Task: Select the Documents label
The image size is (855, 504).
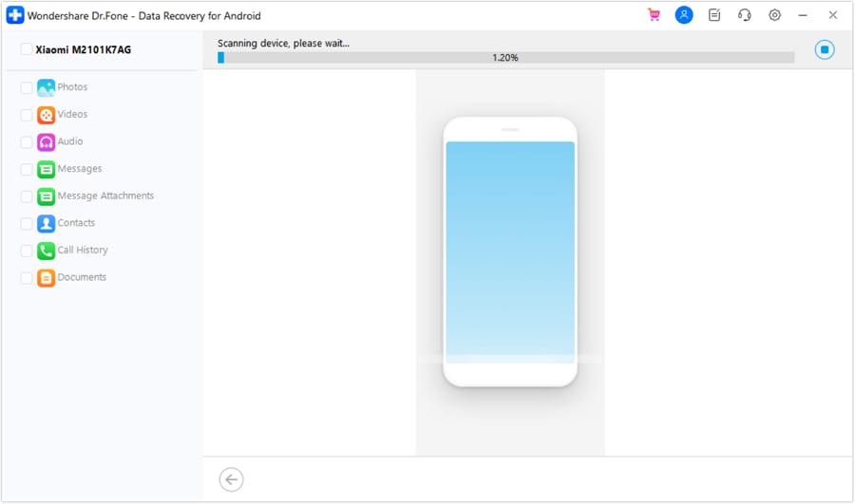Action: tap(82, 277)
